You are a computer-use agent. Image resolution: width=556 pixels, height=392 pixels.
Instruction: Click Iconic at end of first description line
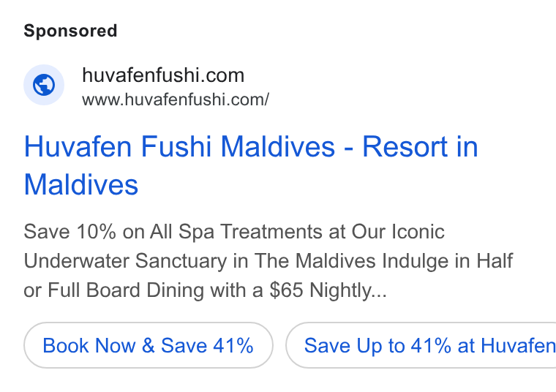[x=418, y=232]
